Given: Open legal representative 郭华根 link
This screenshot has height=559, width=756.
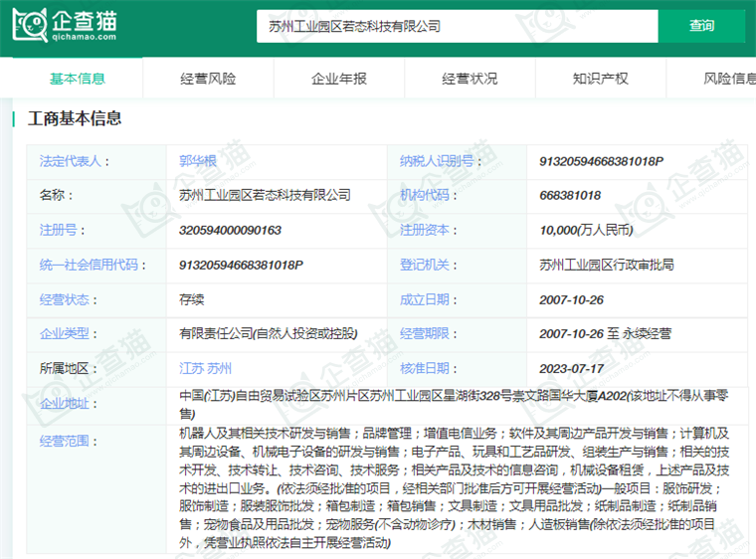Looking at the screenshot, I should [x=198, y=161].
